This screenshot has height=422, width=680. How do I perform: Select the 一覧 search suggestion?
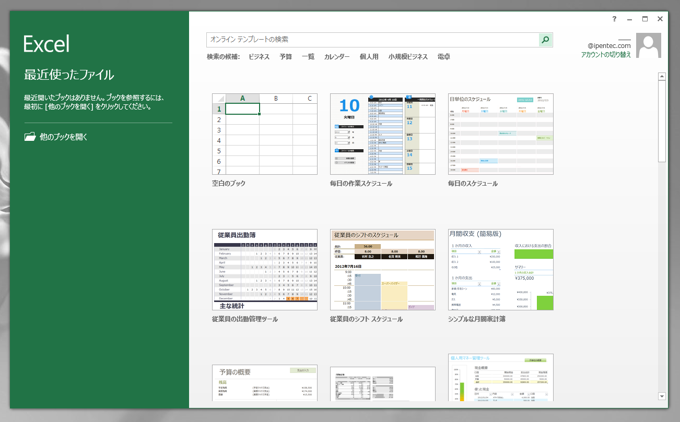tap(308, 57)
